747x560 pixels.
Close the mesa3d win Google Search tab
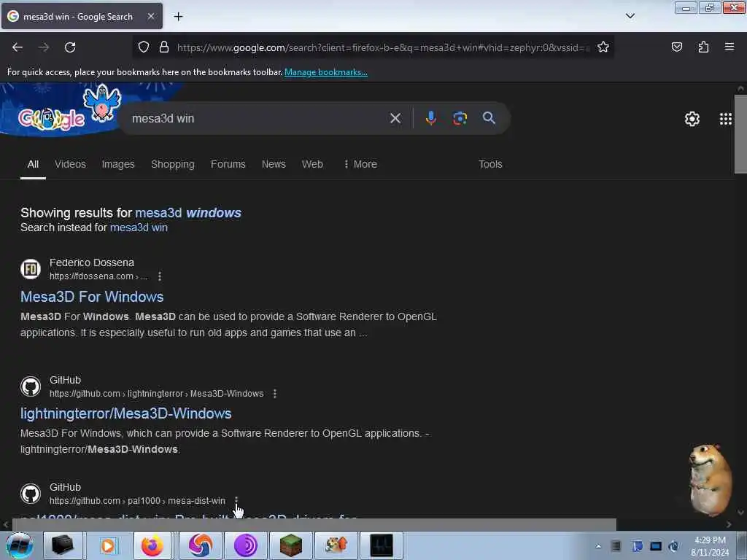[x=150, y=16]
